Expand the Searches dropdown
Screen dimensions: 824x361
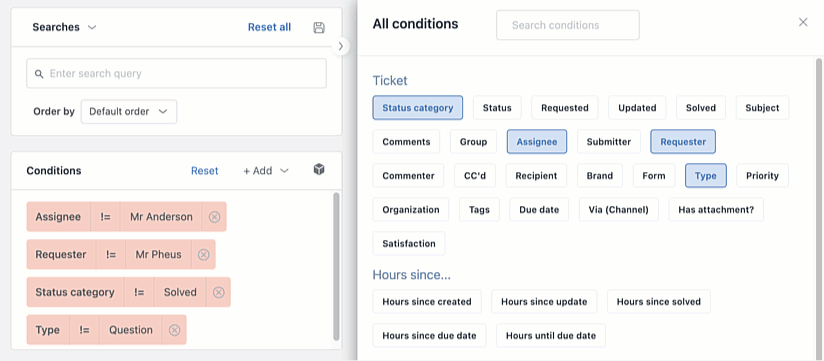click(x=65, y=27)
